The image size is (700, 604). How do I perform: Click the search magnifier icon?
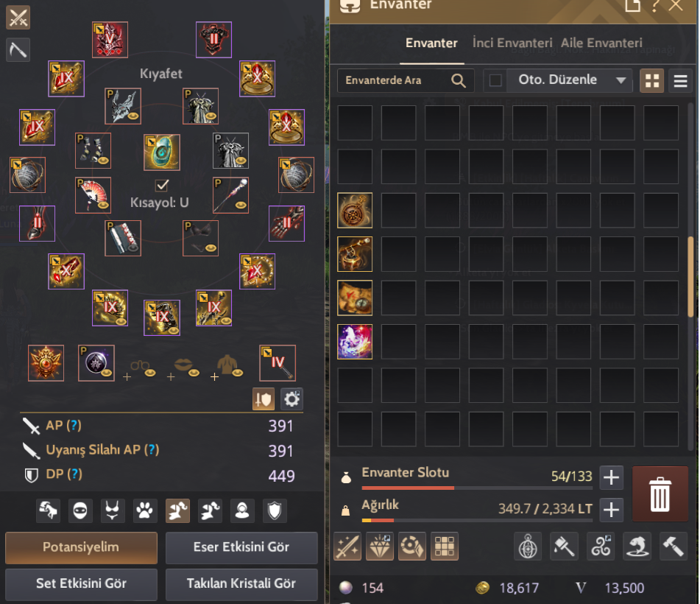(x=458, y=80)
